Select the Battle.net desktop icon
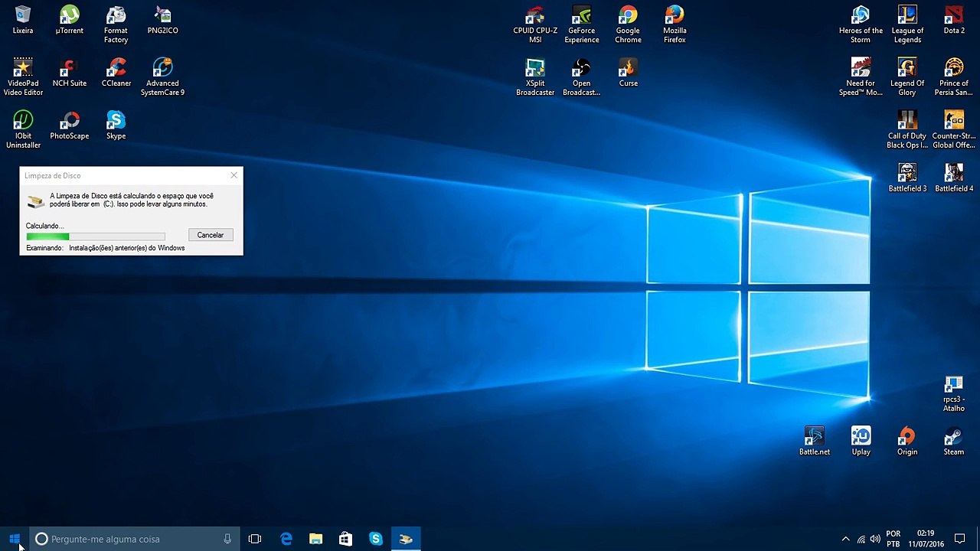This screenshot has width=980, height=551. 815,441
